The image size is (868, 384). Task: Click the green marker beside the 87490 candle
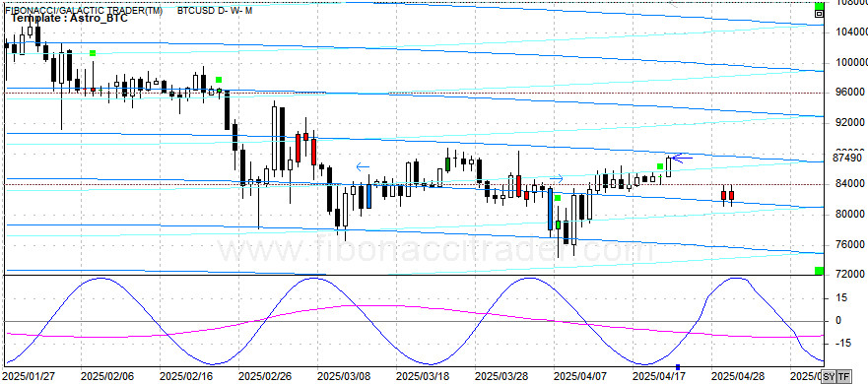pyautogui.click(x=660, y=166)
